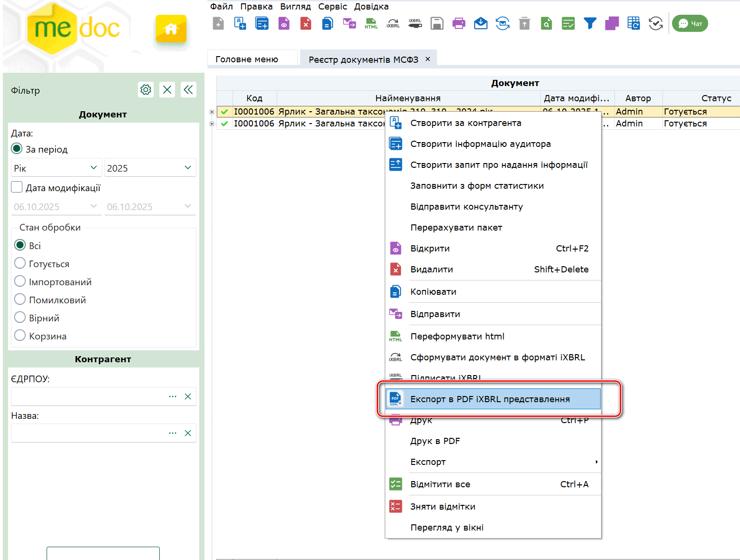740x560 pixels.
Task: Select the Імпортований radio button
Action: (20, 281)
